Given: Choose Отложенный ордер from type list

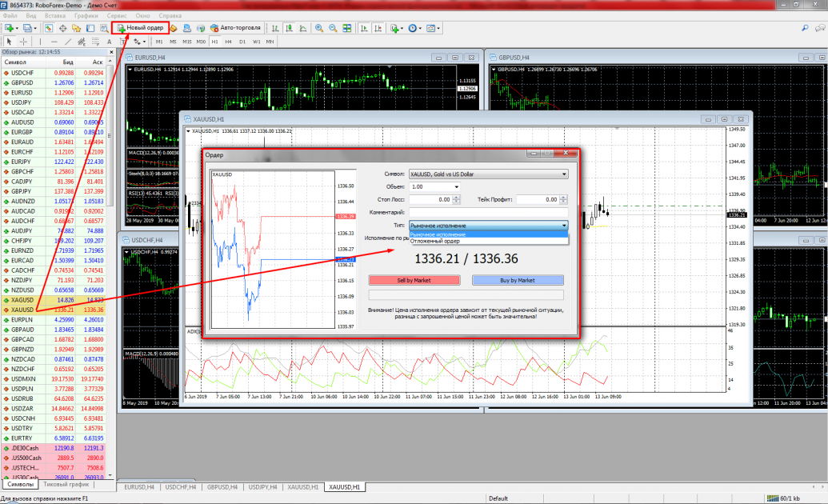Looking at the screenshot, I should pos(434,241).
